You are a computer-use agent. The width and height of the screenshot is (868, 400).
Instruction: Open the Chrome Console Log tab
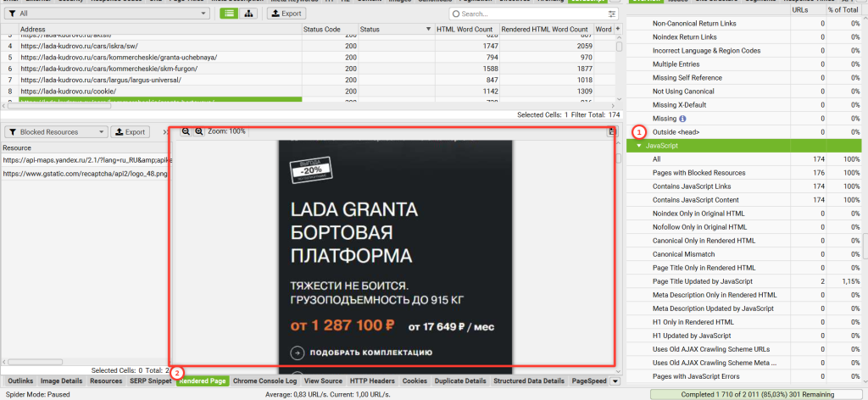click(264, 381)
